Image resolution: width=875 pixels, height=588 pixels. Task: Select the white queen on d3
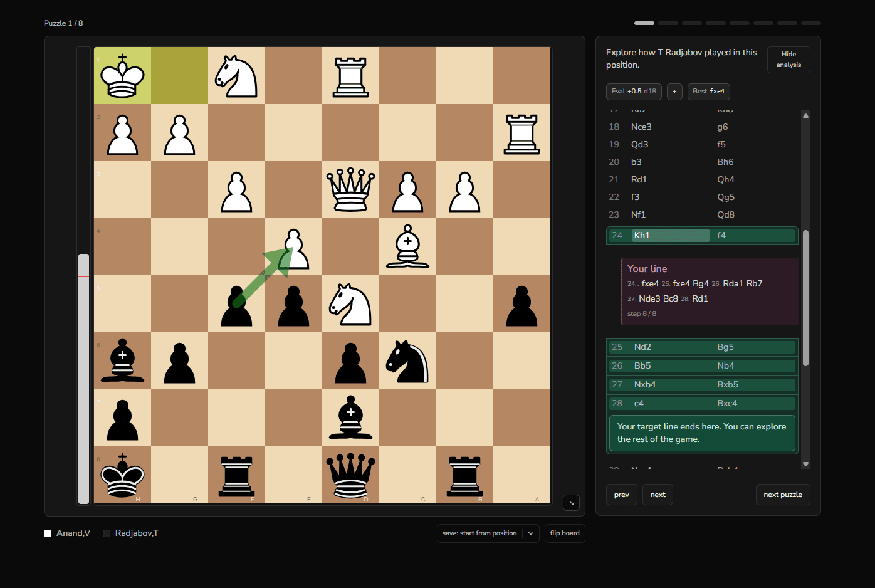point(350,189)
